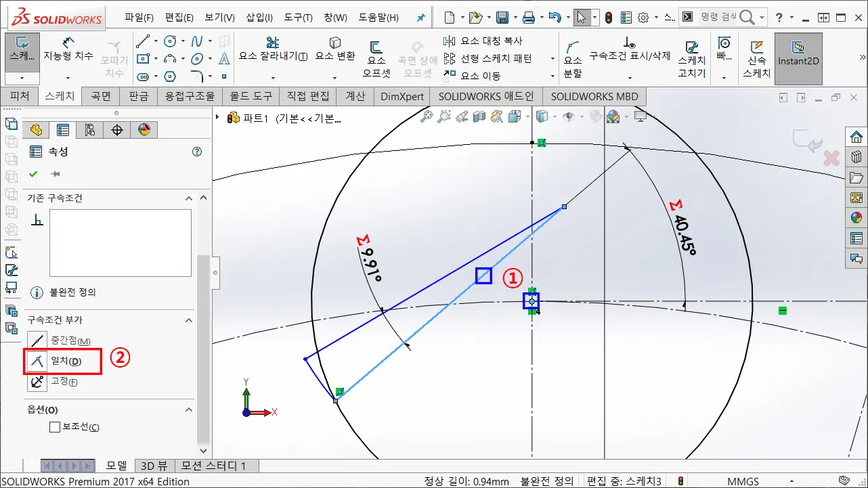The image size is (868, 488).
Task: Select the Spline sketch tool
Action: (x=198, y=42)
